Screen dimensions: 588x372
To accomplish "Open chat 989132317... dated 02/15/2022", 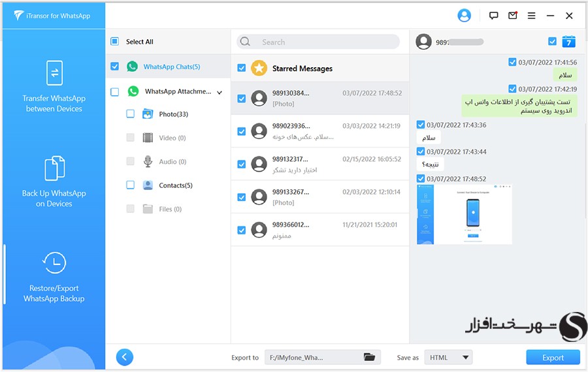I will [320, 164].
